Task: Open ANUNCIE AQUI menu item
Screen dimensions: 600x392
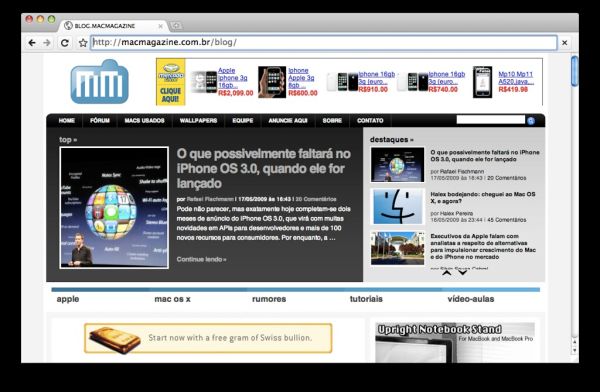Action: coord(288,121)
